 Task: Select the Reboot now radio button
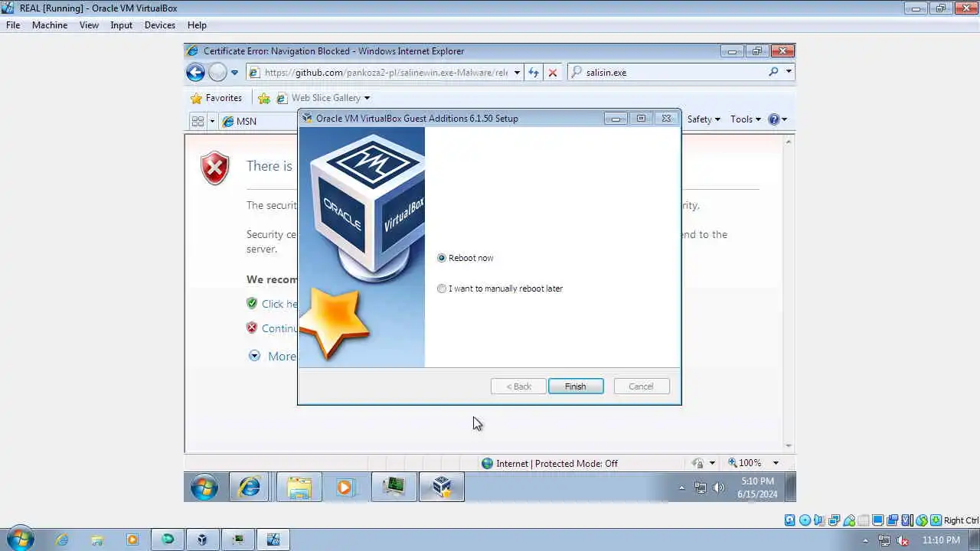[442, 258]
